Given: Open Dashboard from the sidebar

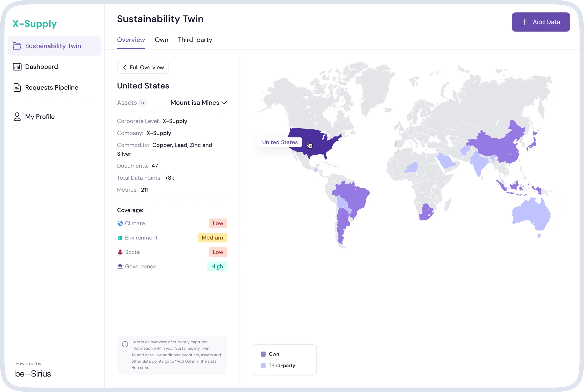Looking at the screenshot, I should pyautogui.click(x=54, y=67).
